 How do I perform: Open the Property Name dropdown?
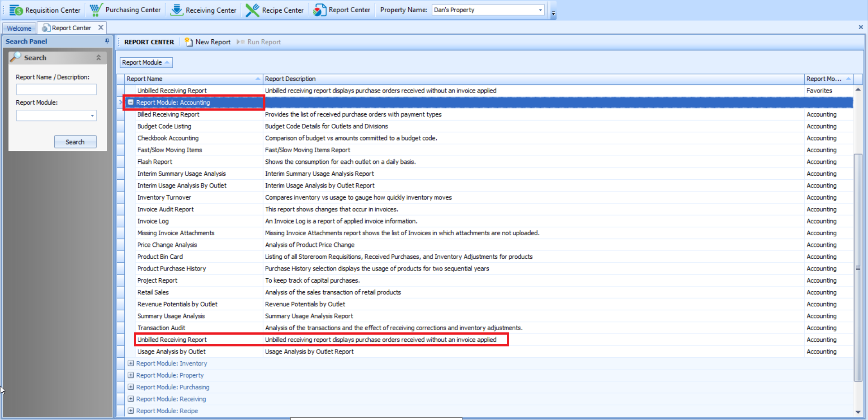tap(540, 10)
